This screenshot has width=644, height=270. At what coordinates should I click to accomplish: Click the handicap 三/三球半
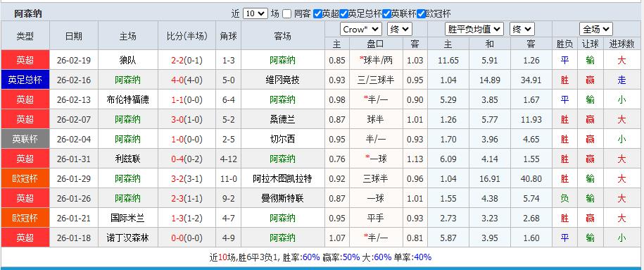point(376,80)
